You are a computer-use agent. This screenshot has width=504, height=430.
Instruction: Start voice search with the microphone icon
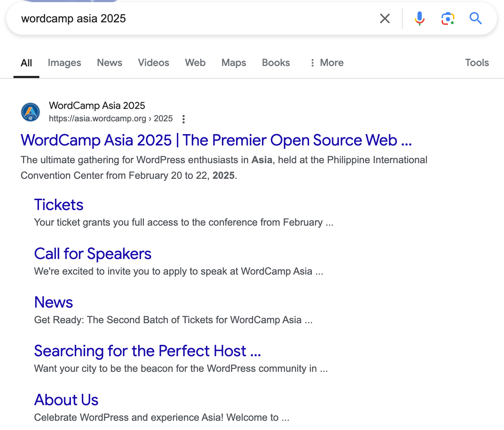point(420,18)
